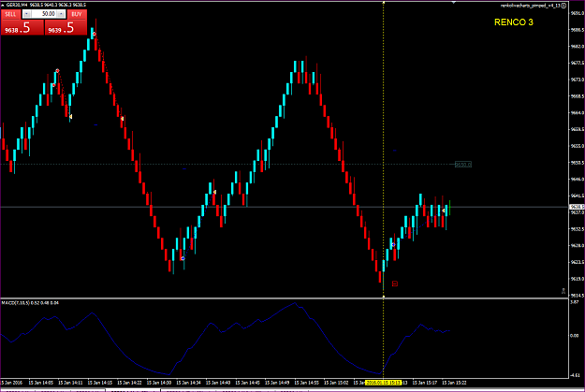Click the expert advisor smiley face icon
The height and width of the screenshot is (392, 585).
(x=563, y=6)
